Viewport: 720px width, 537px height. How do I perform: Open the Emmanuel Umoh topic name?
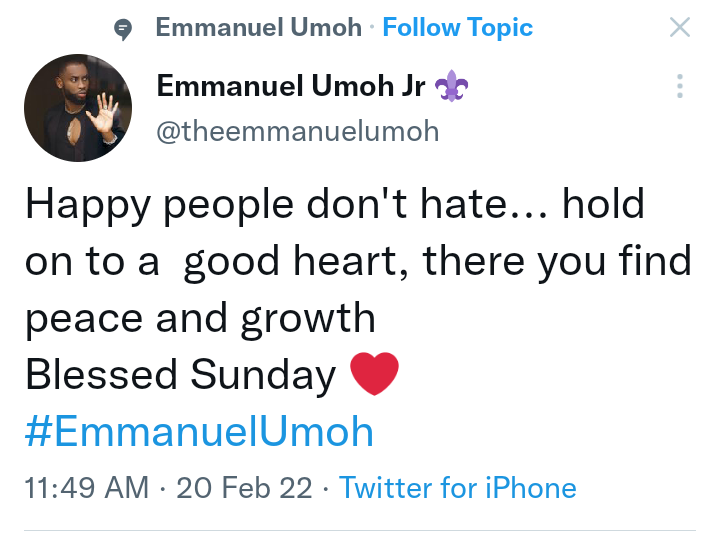[x=259, y=28]
